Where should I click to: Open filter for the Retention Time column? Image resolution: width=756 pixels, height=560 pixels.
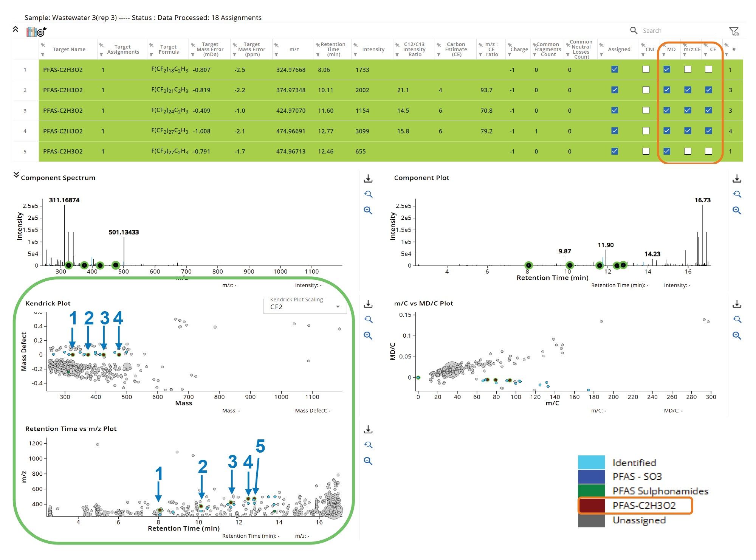(x=318, y=55)
